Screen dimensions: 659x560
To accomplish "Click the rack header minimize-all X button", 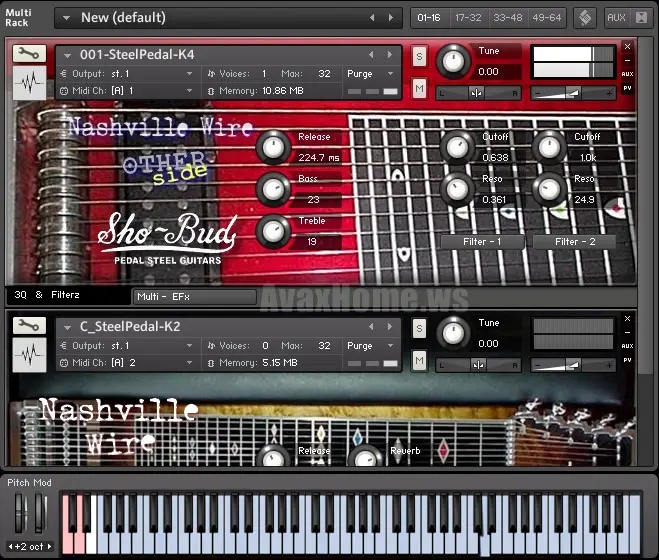I will pos(641,18).
